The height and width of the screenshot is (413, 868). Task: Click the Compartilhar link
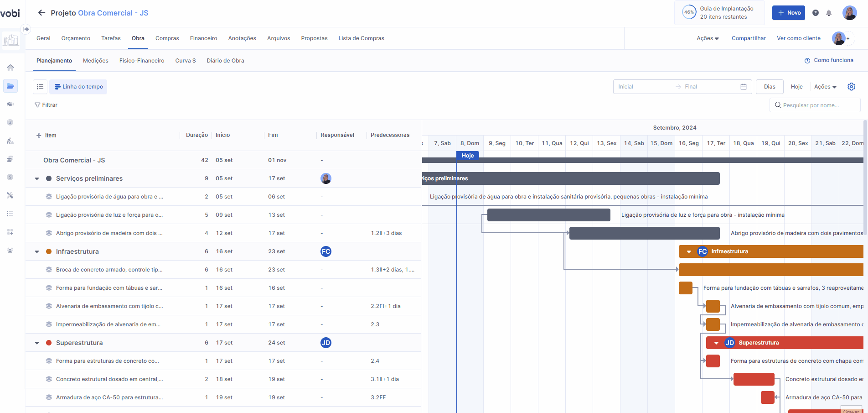pos(748,38)
